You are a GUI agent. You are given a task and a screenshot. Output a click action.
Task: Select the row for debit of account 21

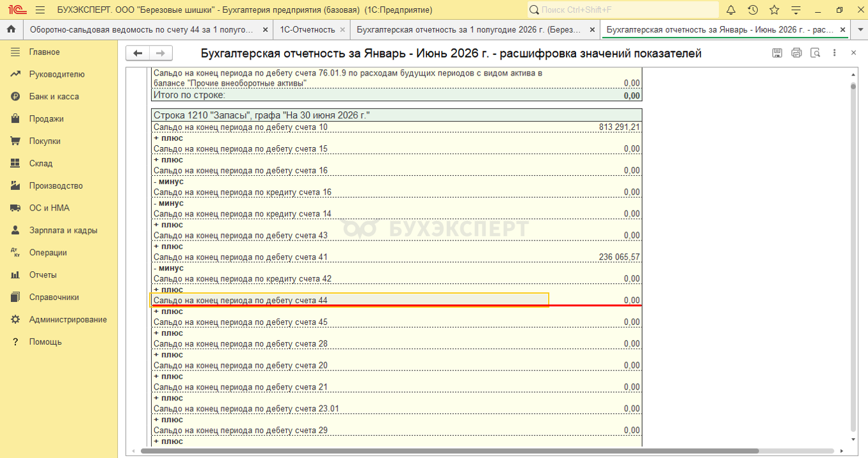coord(397,387)
